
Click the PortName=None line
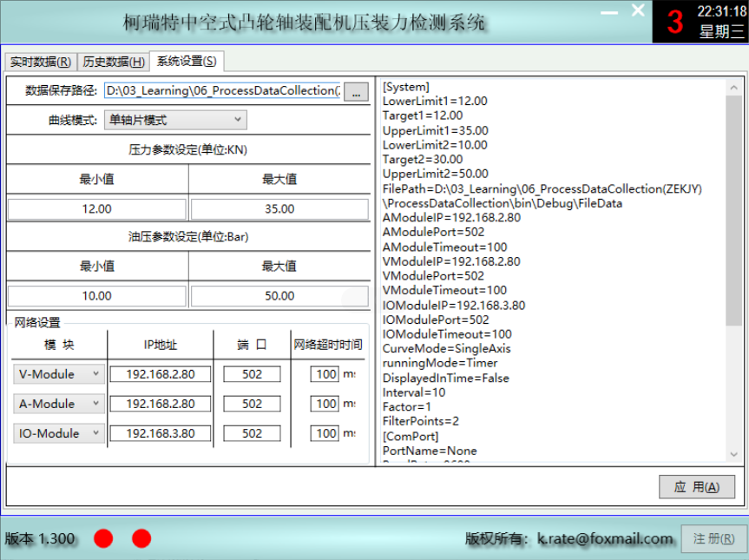coord(430,451)
